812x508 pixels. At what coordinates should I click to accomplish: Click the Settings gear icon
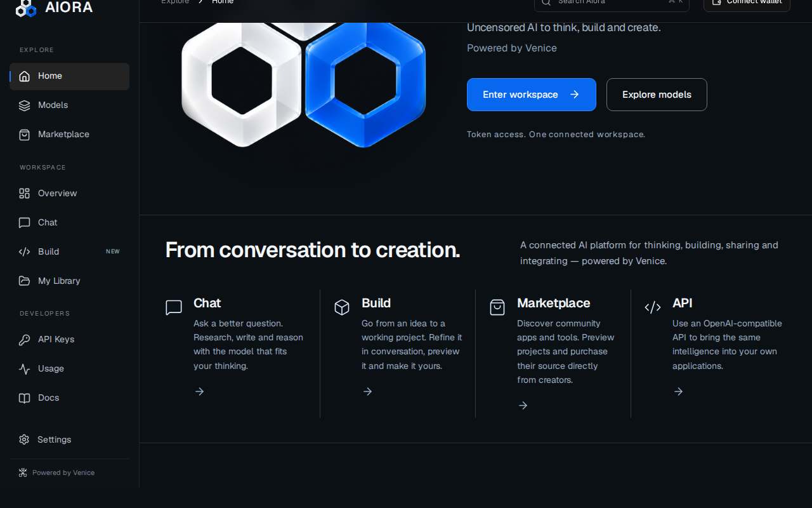coord(24,439)
